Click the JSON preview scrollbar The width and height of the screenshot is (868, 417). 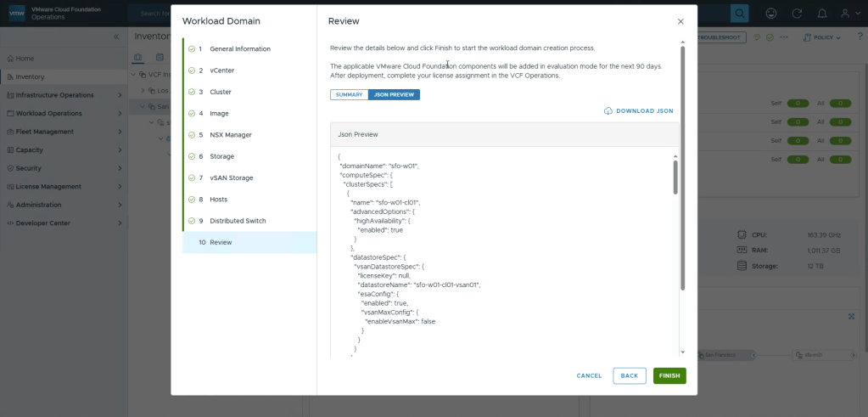click(x=675, y=178)
